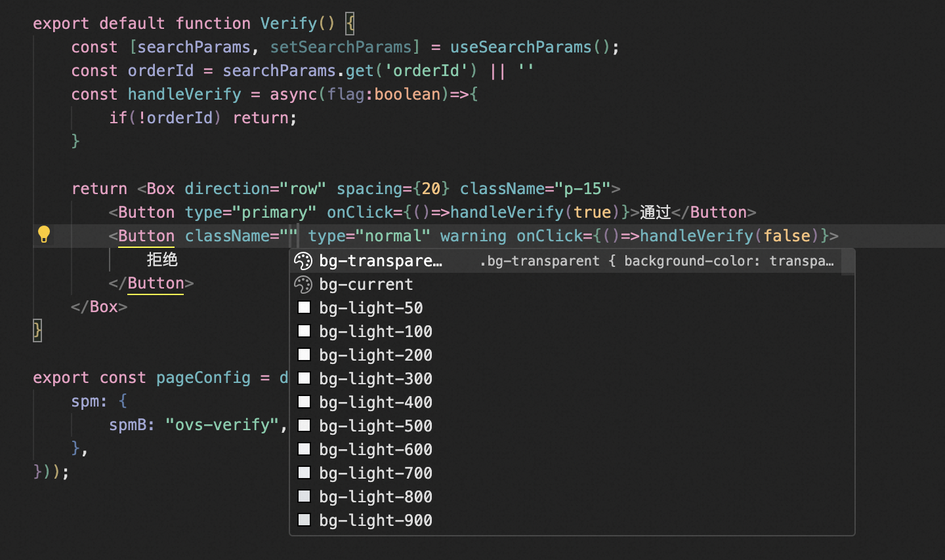The width and height of the screenshot is (945, 560).
Task: Click the bg-light-100 color swatch
Action: tap(304, 331)
